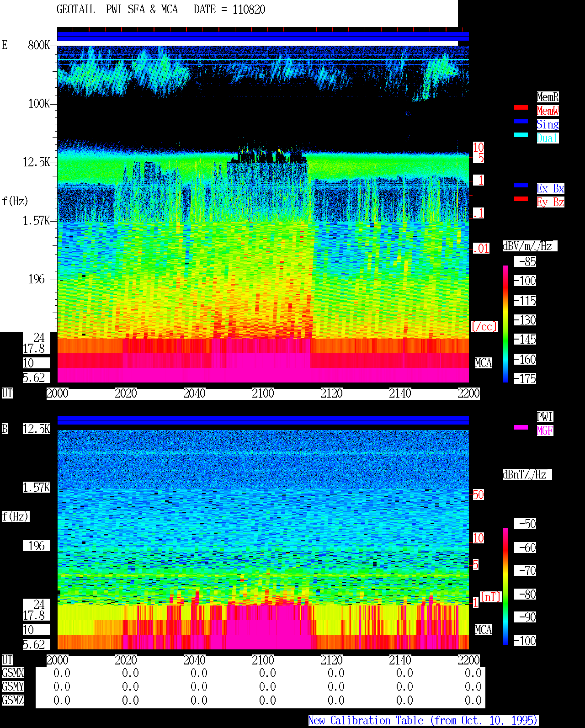Click the red Ey Bz legend swatch
The image size is (585, 728).
coord(521,199)
